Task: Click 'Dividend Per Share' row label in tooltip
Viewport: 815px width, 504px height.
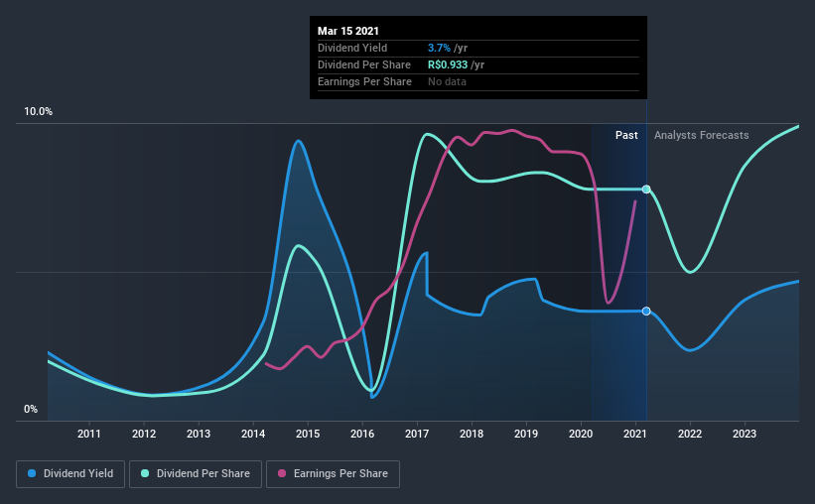Action: coord(364,64)
